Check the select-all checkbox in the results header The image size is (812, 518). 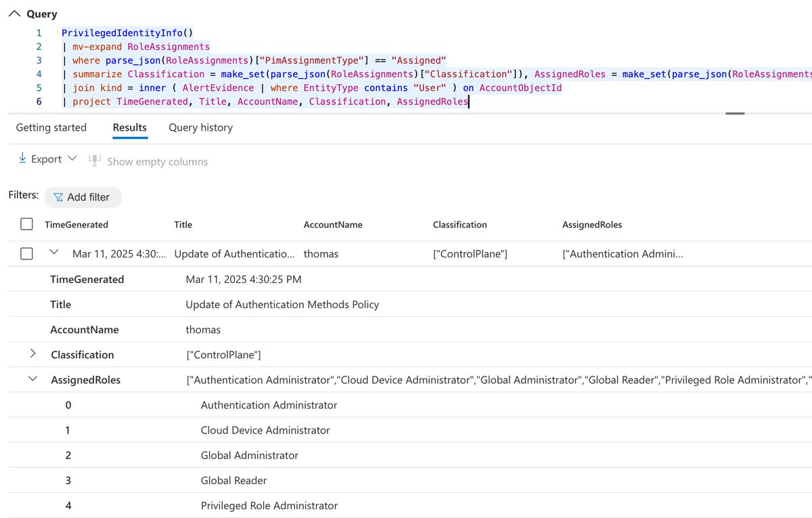click(x=26, y=224)
